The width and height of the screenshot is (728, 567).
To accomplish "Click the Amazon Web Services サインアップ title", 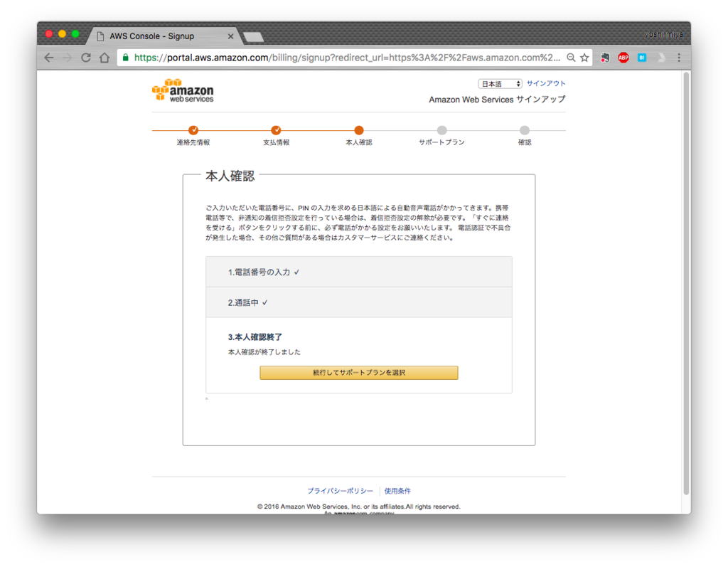I will point(497,100).
